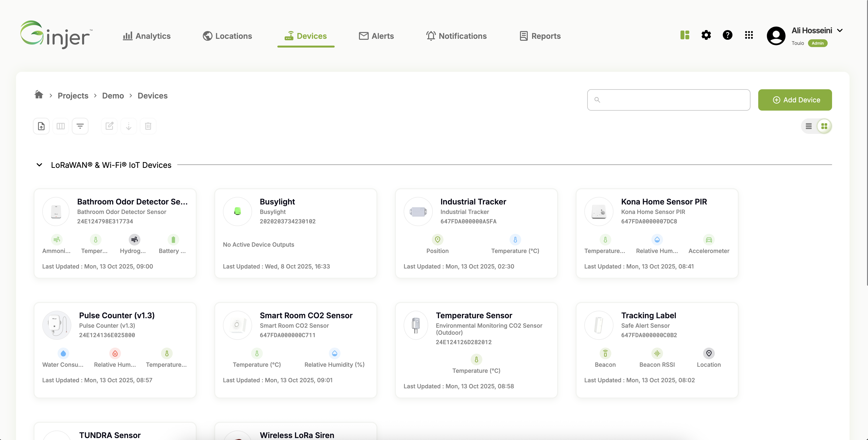Click the Add Device button
Screen dimensions: 868x440
[x=795, y=100]
